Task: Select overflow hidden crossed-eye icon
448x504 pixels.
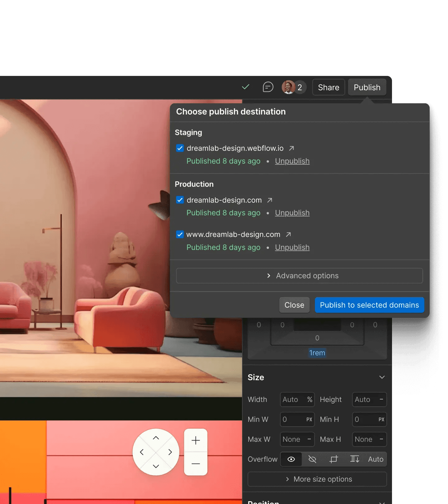Action: coord(312,459)
